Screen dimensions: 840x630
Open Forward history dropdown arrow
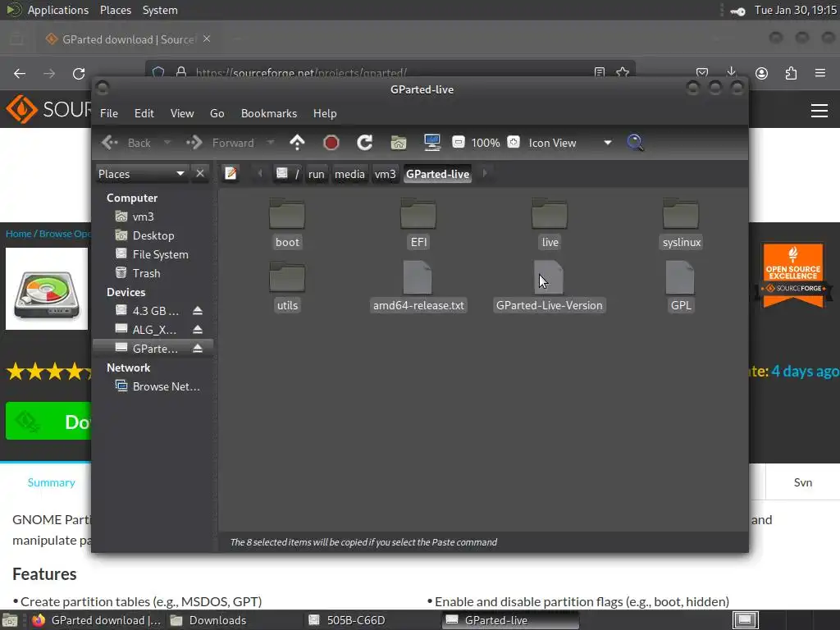coord(271,143)
